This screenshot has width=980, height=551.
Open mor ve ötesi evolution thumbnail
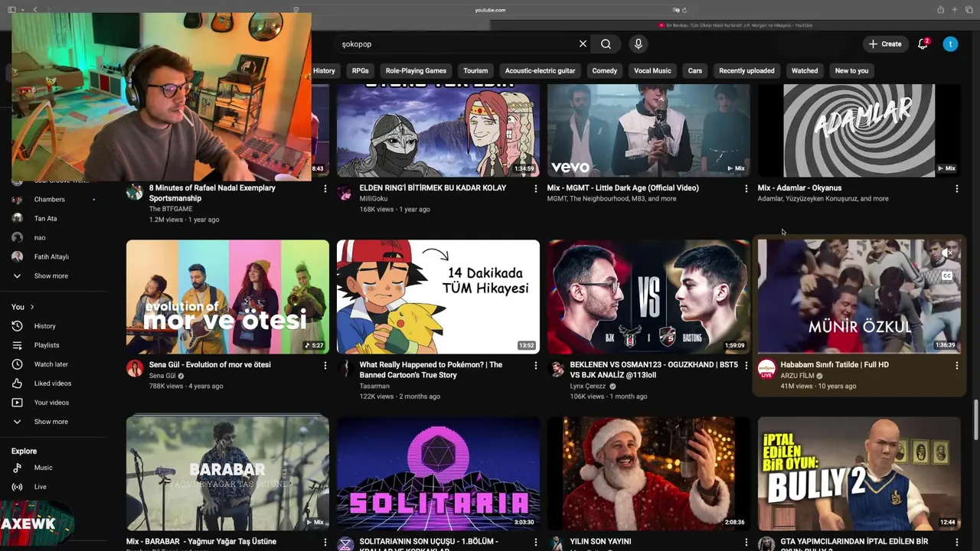click(227, 297)
